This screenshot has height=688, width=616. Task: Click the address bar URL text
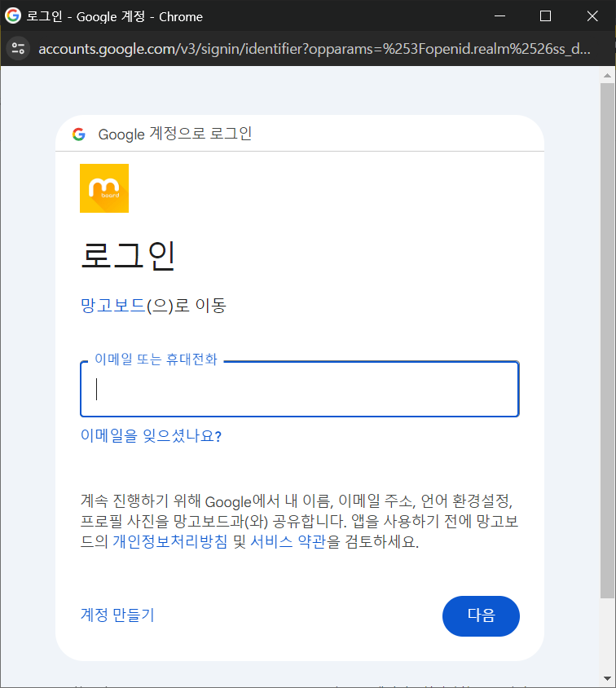click(315, 49)
